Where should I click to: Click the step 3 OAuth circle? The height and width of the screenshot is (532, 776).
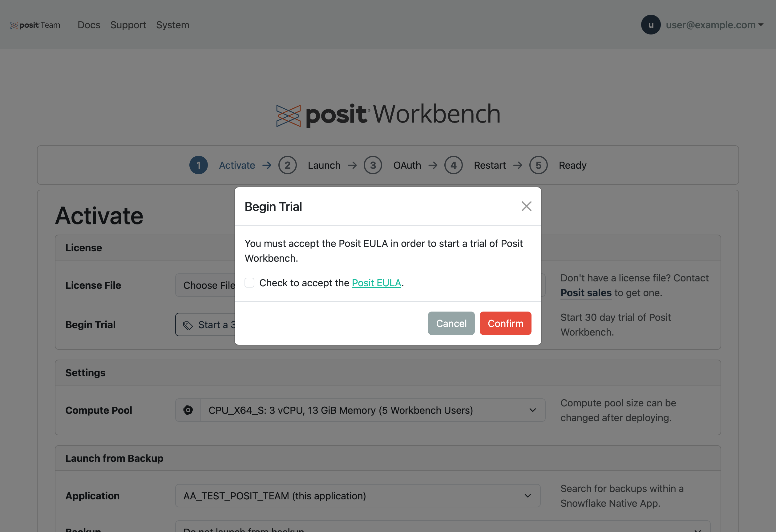373,165
